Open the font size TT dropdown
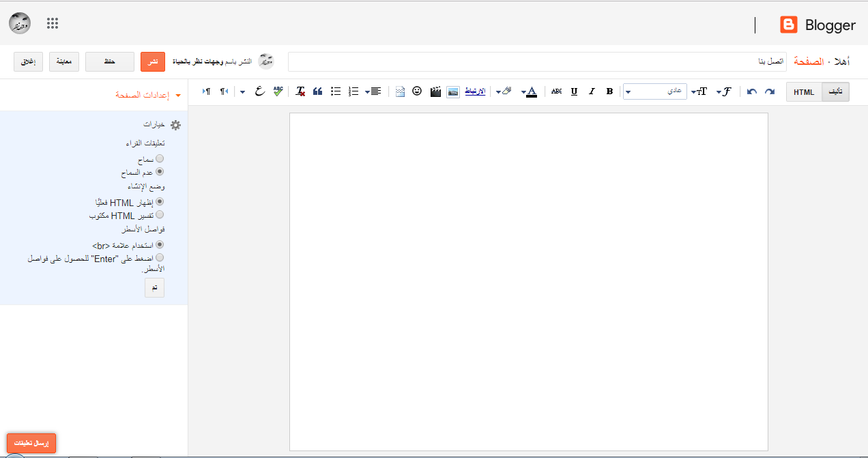The width and height of the screenshot is (868, 458). [x=699, y=91]
